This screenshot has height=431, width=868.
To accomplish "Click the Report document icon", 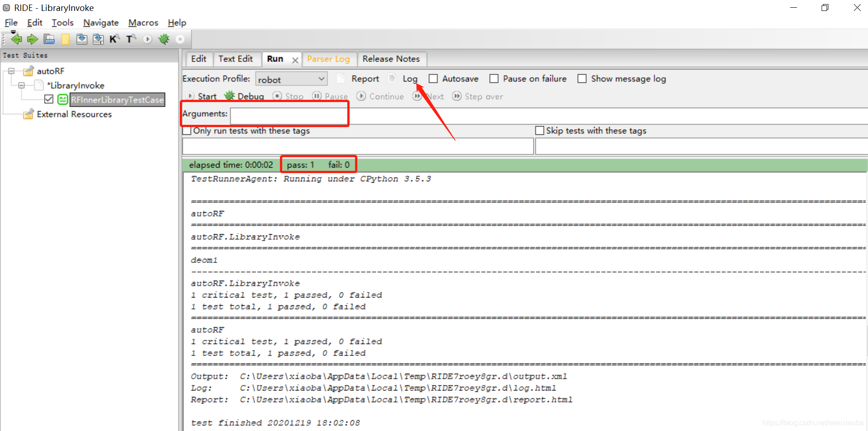I will 340,78.
